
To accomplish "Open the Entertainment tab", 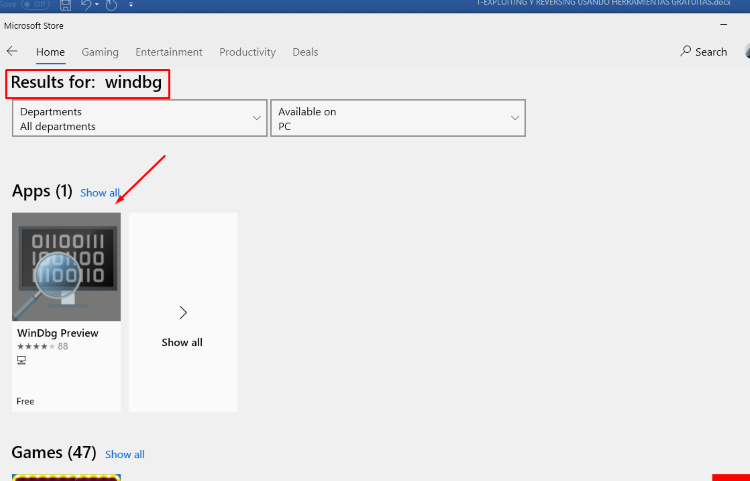I will pos(169,52).
